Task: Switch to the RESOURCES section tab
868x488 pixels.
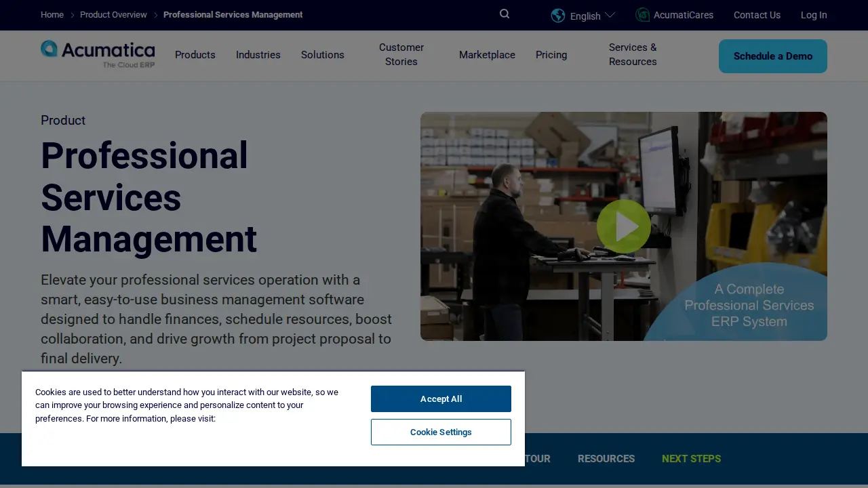Action: click(606, 459)
